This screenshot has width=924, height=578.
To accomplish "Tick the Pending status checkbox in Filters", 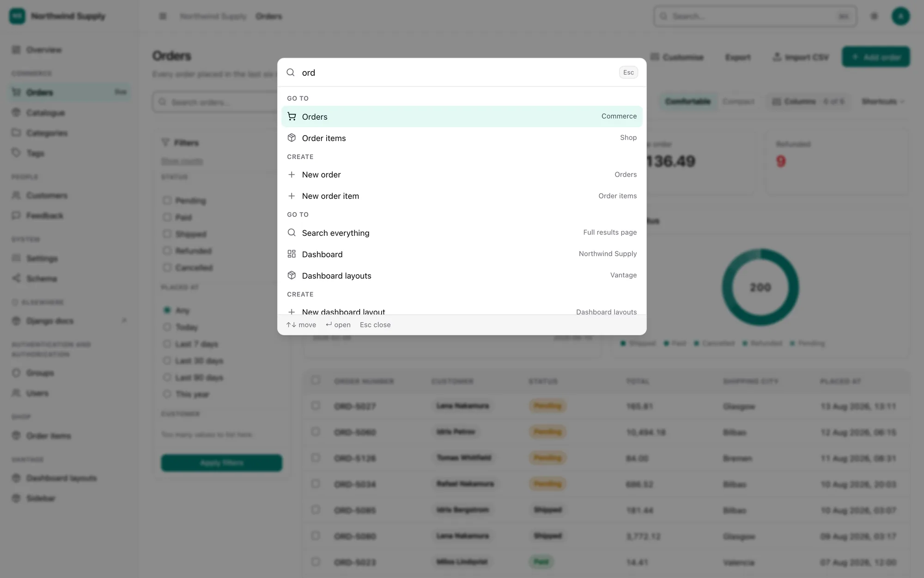I will pos(167,200).
